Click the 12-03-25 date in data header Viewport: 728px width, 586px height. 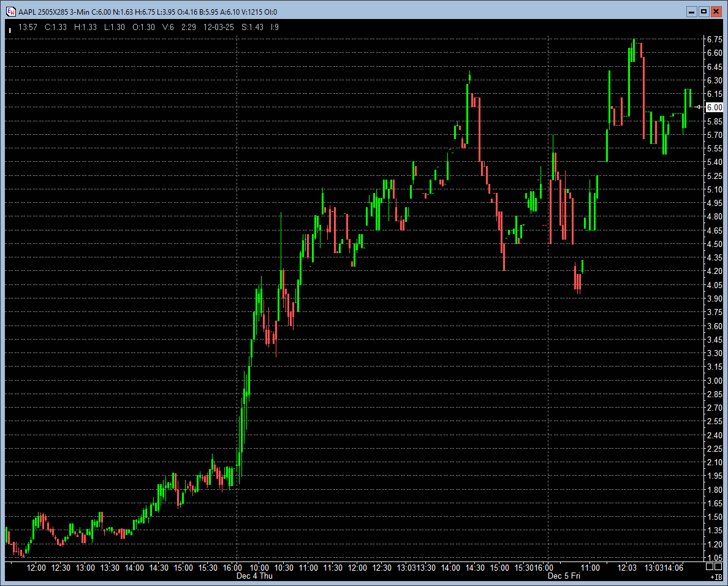(218, 27)
